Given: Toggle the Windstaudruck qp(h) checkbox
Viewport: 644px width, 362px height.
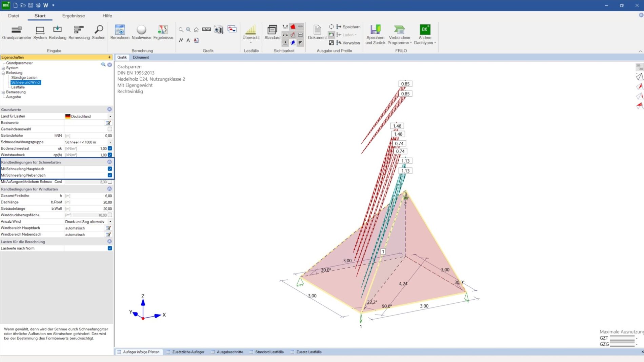Looking at the screenshot, I should (110, 155).
